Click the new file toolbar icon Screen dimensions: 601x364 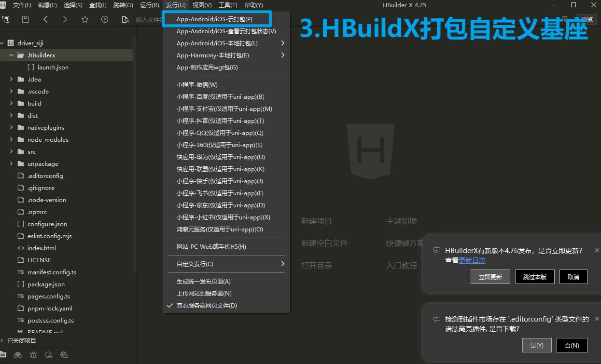pyautogui.click(x=6, y=19)
